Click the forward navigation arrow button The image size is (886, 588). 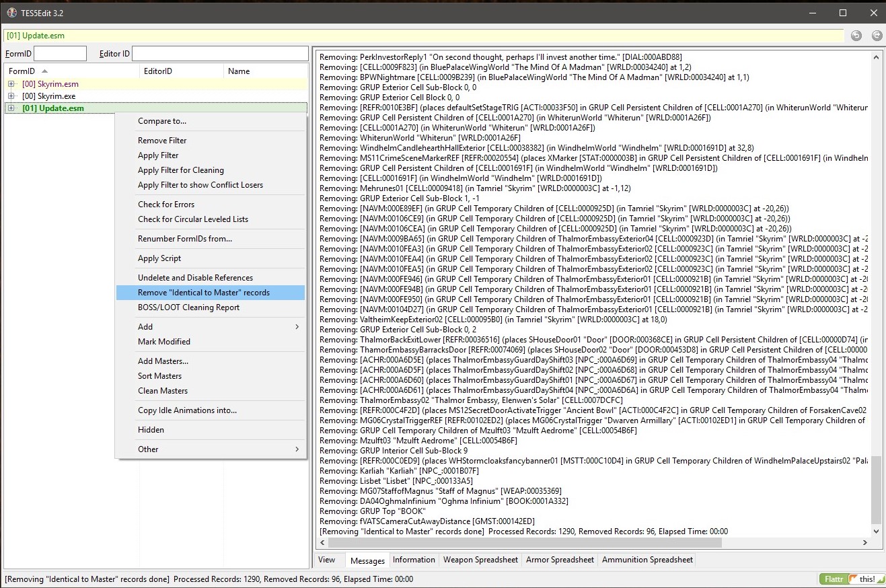pyautogui.click(x=877, y=36)
